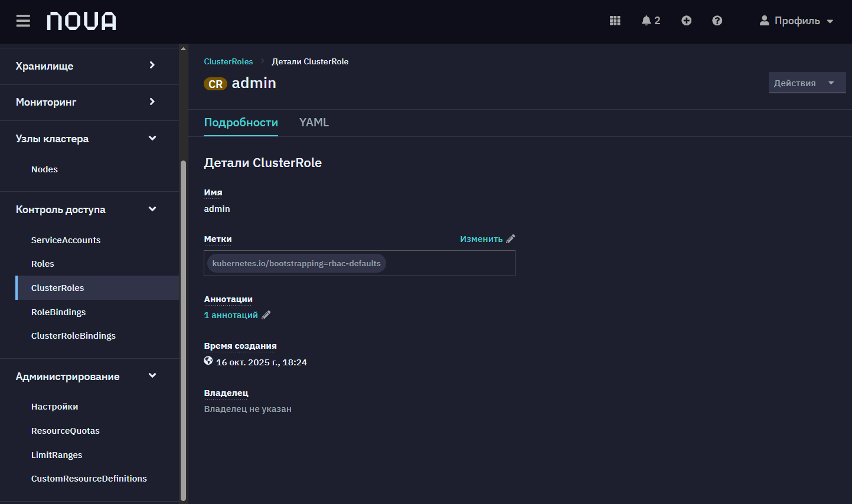Click the Nova logo
The width and height of the screenshot is (852, 504).
click(81, 21)
